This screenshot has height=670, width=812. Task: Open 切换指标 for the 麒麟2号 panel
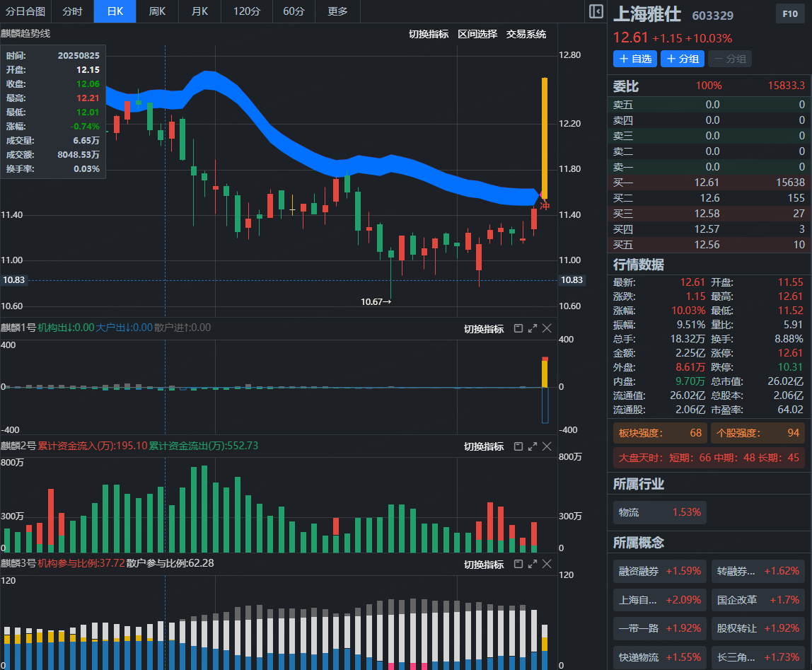point(484,446)
